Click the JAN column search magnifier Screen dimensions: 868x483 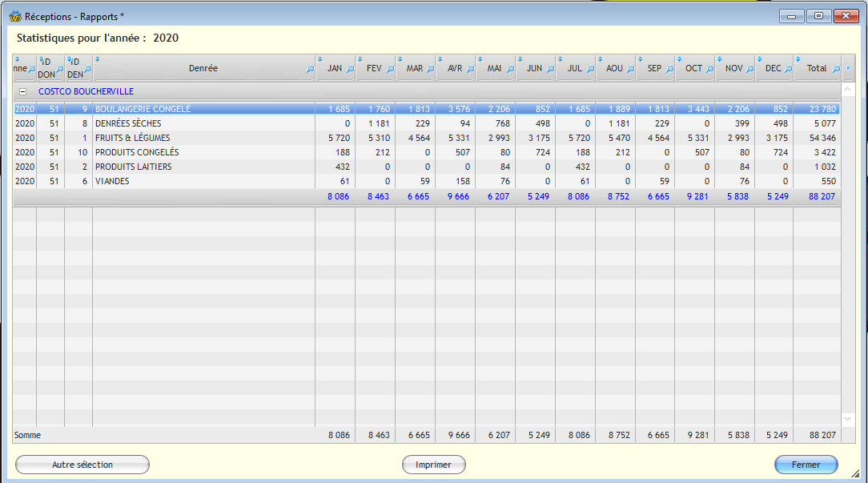click(x=350, y=70)
